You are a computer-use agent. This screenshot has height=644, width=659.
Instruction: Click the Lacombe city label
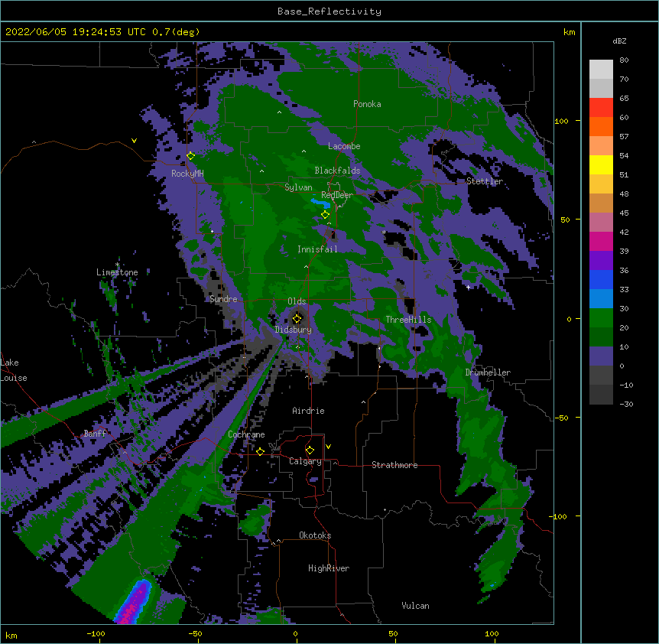point(344,146)
